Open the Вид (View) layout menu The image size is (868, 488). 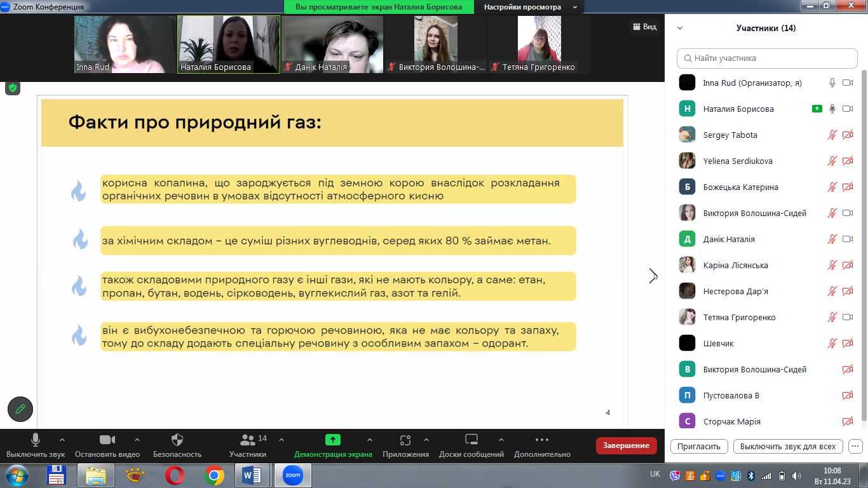pos(644,27)
